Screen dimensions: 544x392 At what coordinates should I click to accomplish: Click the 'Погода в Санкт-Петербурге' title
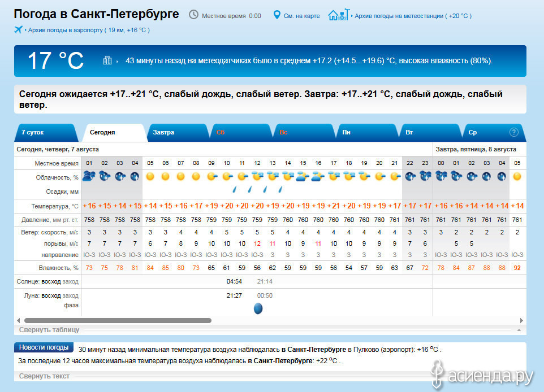[97, 14]
